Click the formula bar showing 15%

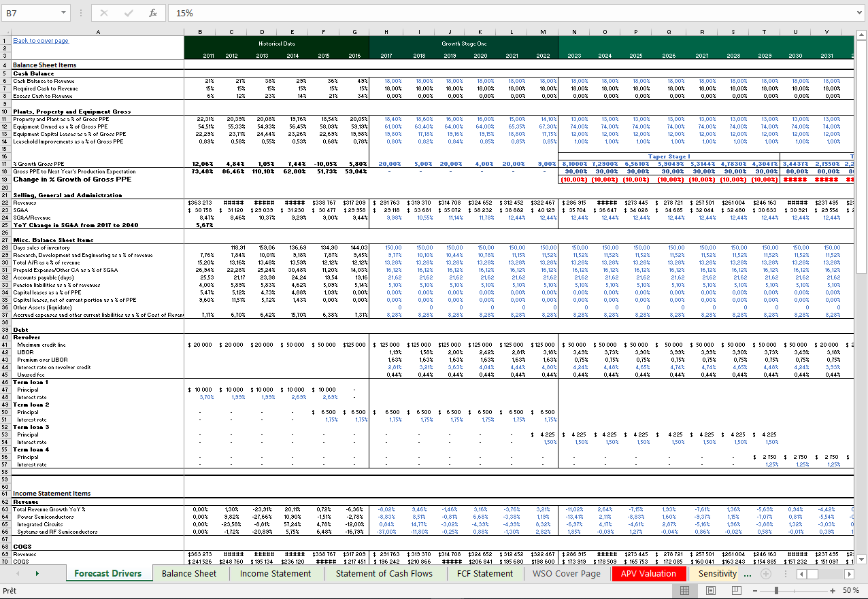(510, 13)
